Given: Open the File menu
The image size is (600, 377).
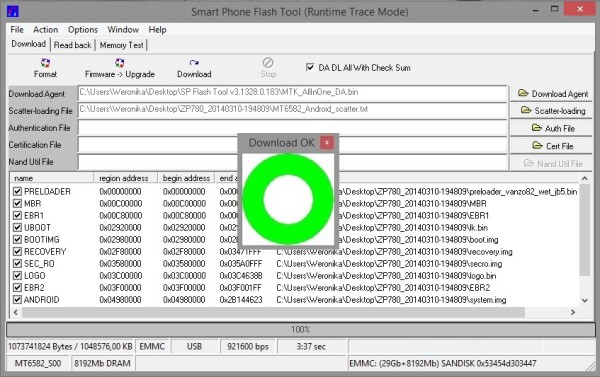Looking at the screenshot, I should [x=17, y=29].
